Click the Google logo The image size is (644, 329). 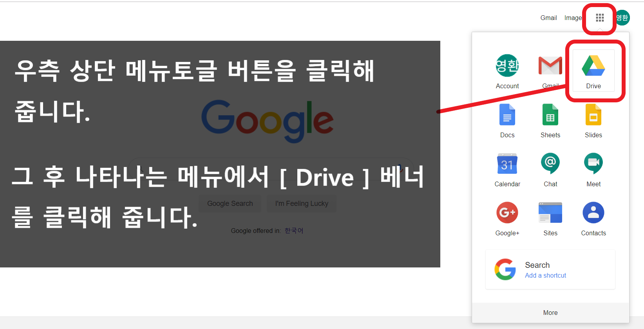pos(267,121)
